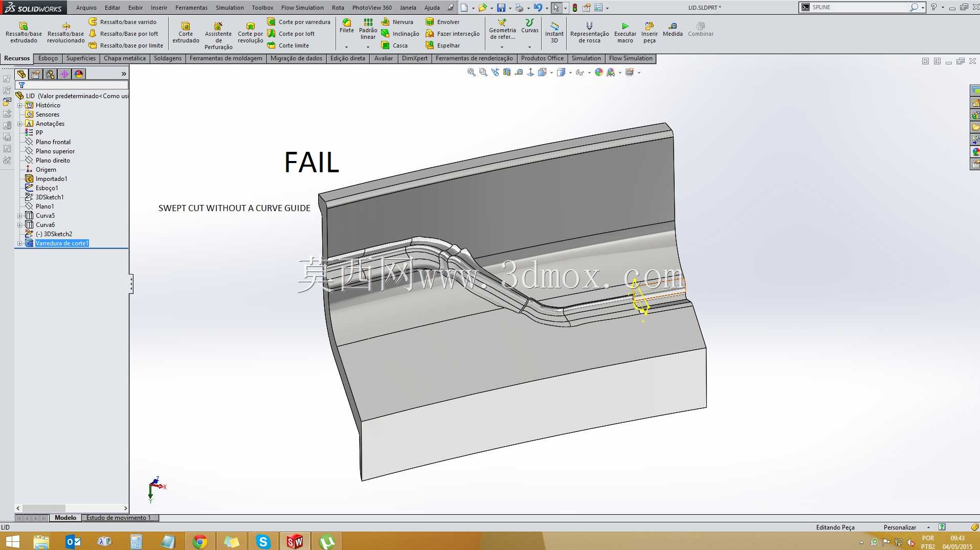Open the DisplayManager color wheel tab
The image size is (980, 550).
[79, 74]
